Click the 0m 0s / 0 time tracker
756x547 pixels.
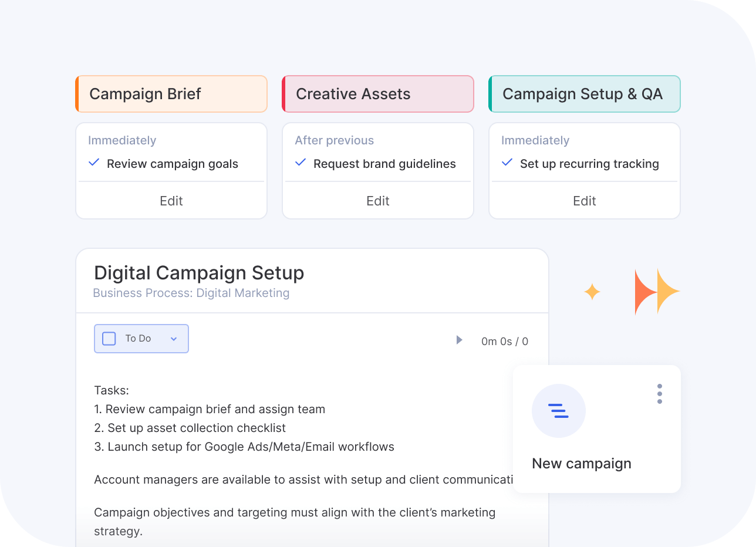504,341
